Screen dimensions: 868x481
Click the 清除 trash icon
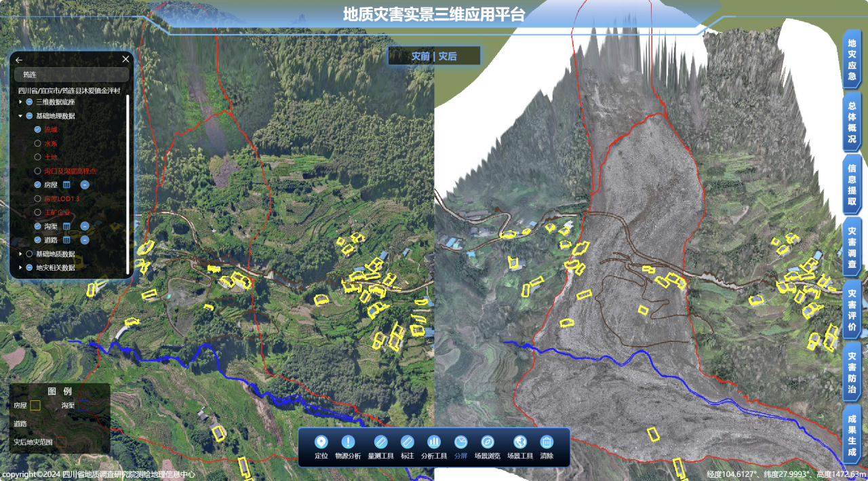click(547, 442)
